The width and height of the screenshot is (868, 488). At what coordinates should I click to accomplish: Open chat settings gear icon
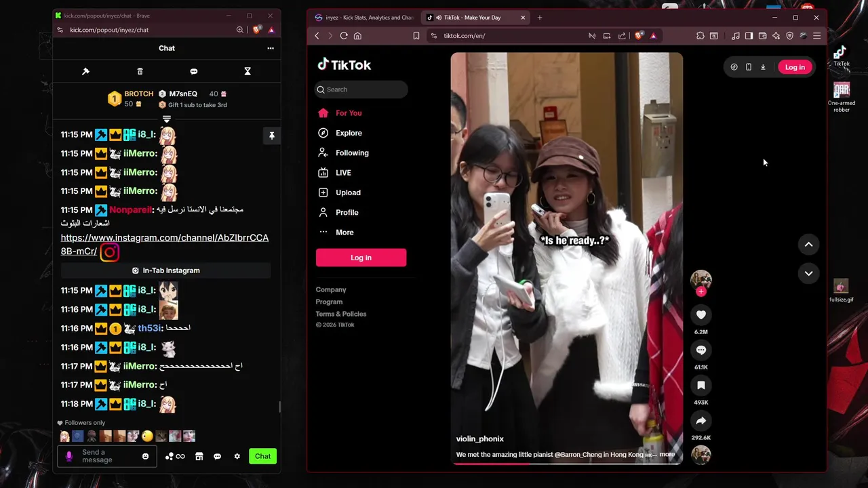click(x=237, y=456)
